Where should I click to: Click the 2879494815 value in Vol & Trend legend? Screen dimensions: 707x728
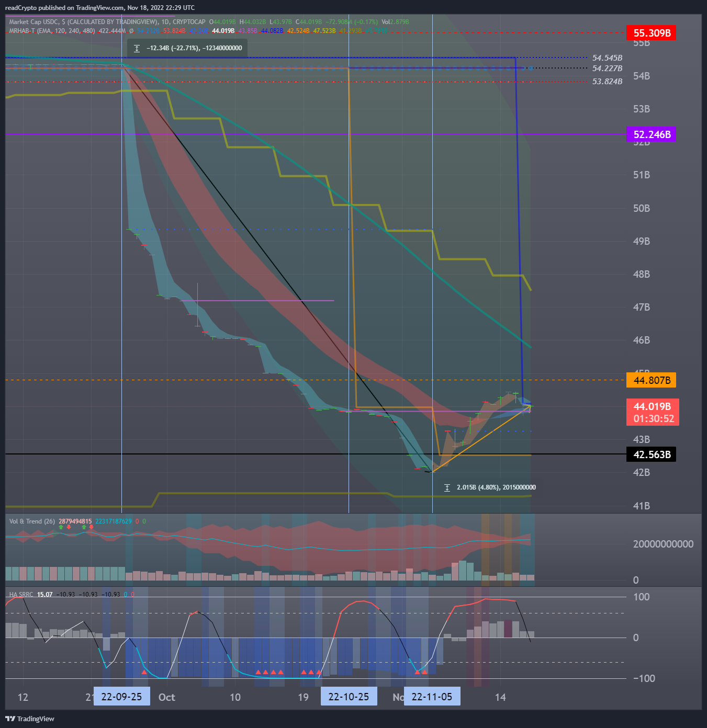coord(75,521)
